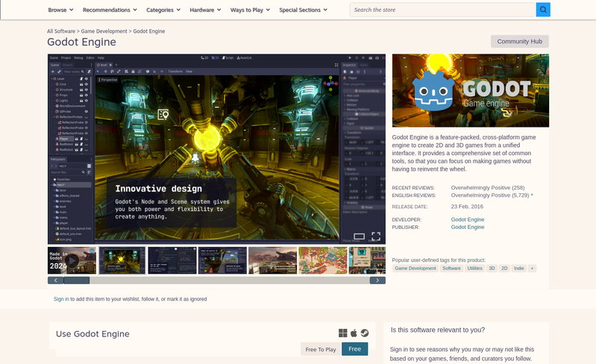Click the Apple platform icon
596x364 pixels.
[x=354, y=333]
